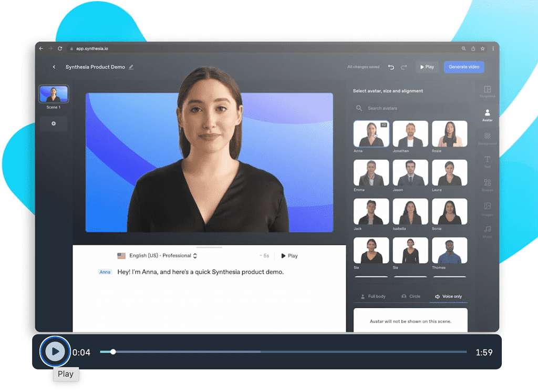Click the Play button in video player
The height and width of the screenshot is (392, 538).
(55, 352)
